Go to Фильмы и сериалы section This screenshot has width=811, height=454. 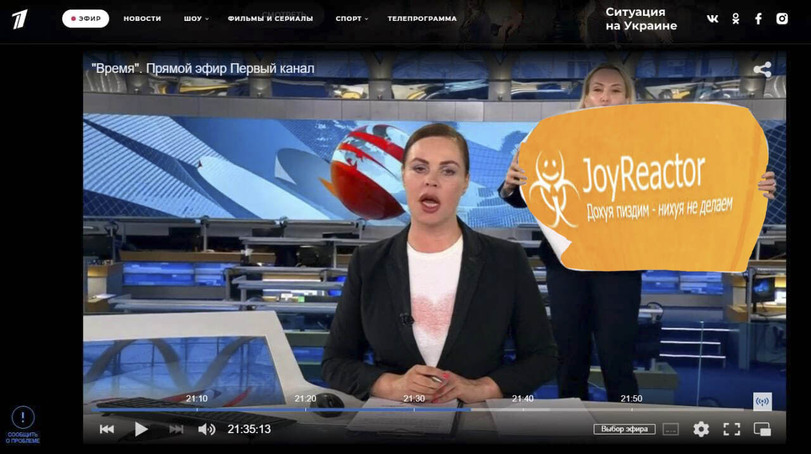[x=270, y=18]
